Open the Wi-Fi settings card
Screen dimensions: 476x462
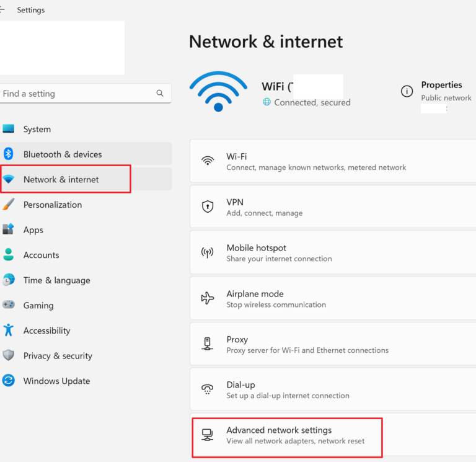(333, 161)
